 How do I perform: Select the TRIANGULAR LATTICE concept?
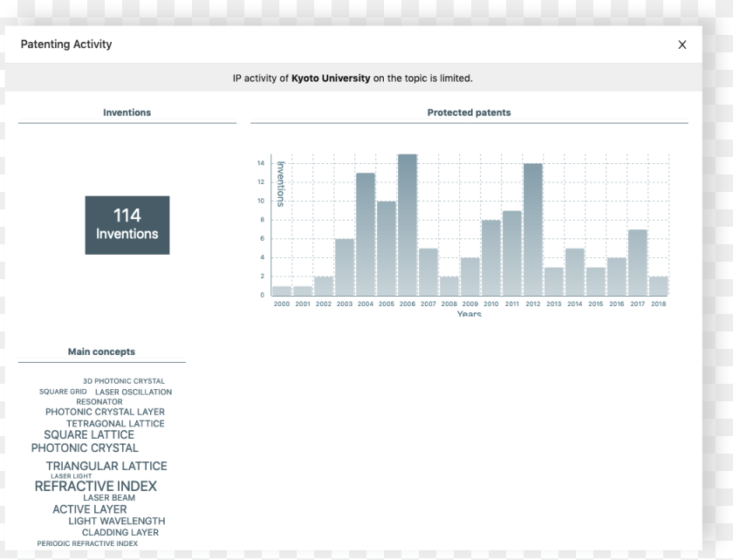tap(106, 466)
